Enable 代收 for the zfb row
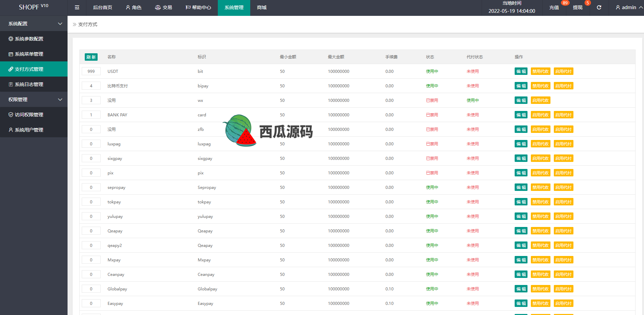 (541, 130)
